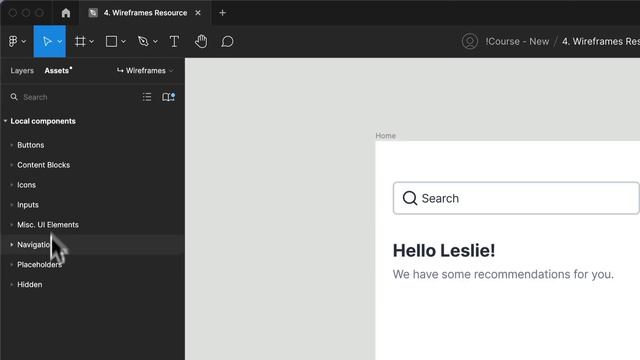Image resolution: width=640 pixels, height=360 pixels.
Task: Select the Hand tool
Action: coord(201,41)
